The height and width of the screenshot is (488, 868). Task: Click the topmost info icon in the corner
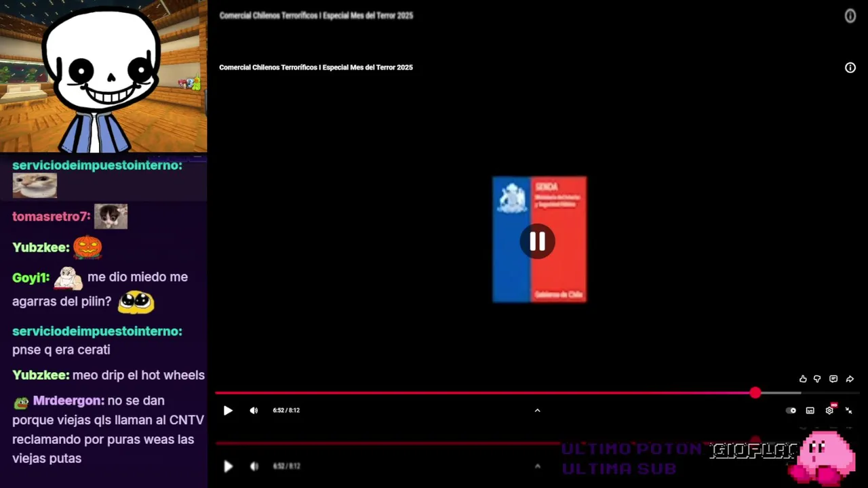(x=850, y=16)
